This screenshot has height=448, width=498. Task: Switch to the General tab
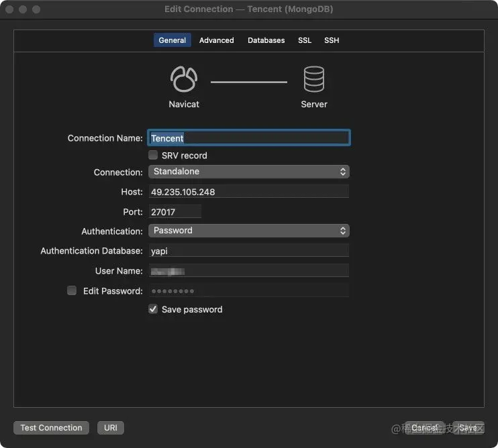172,40
